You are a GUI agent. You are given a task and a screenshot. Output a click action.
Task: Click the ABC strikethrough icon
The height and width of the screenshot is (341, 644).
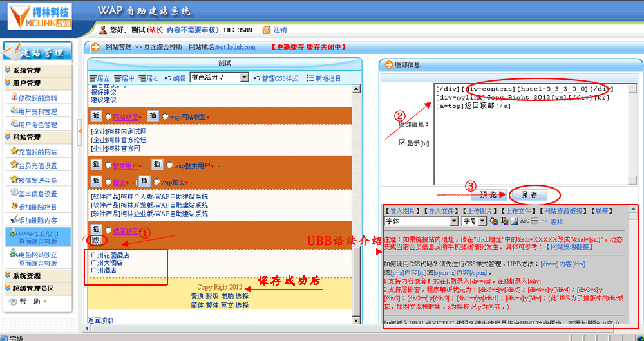coord(524,221)
